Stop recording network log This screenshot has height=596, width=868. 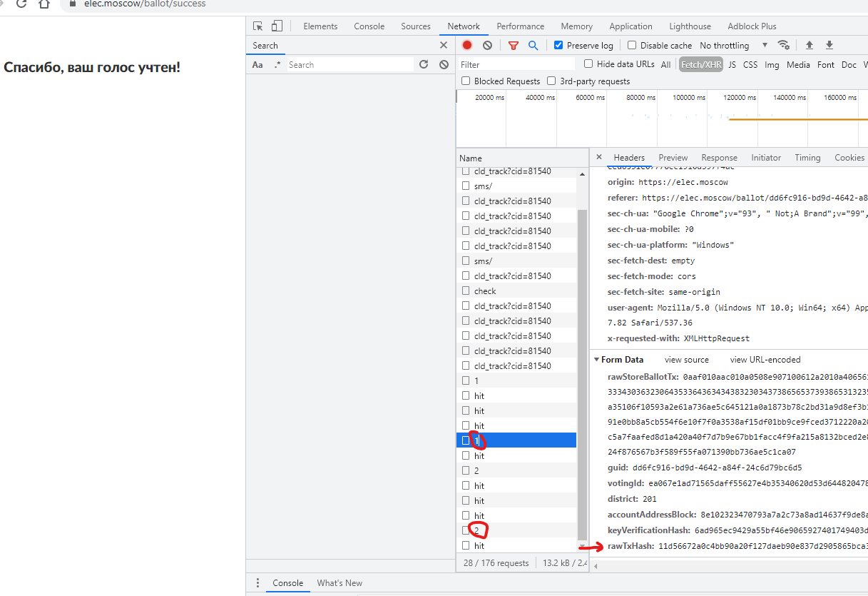point(467,45)
